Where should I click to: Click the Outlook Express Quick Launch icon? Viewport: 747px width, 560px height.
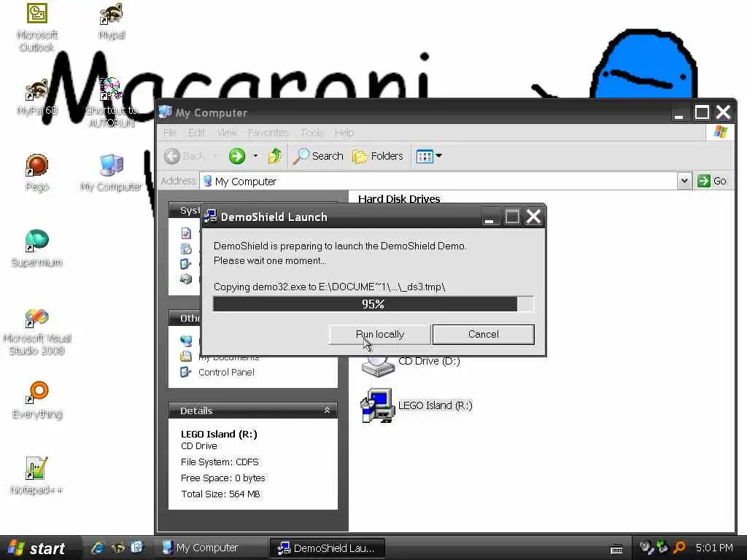[x=136, y=548]
